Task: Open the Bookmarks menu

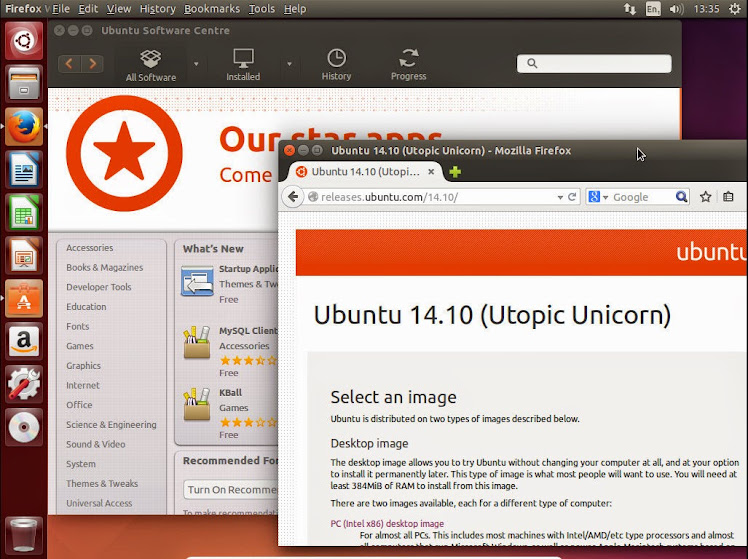Action: coord(212,9)
